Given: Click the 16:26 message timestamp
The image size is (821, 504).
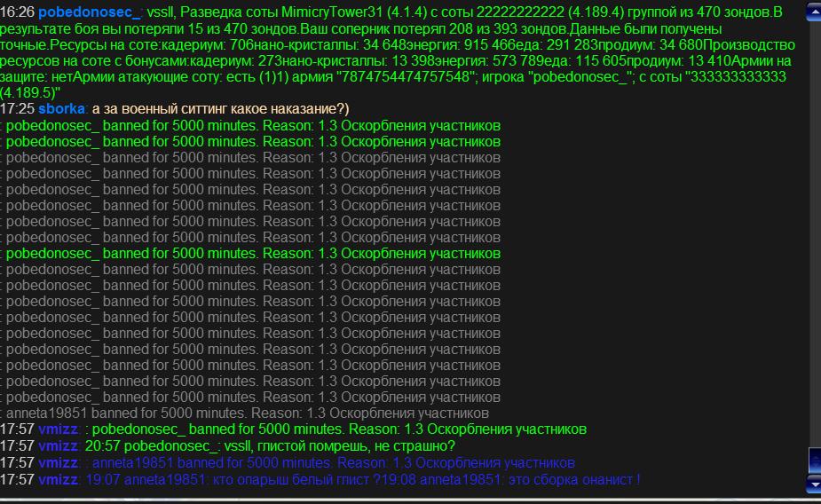Looking at the screenshot, I should click(x=17, y=12).
